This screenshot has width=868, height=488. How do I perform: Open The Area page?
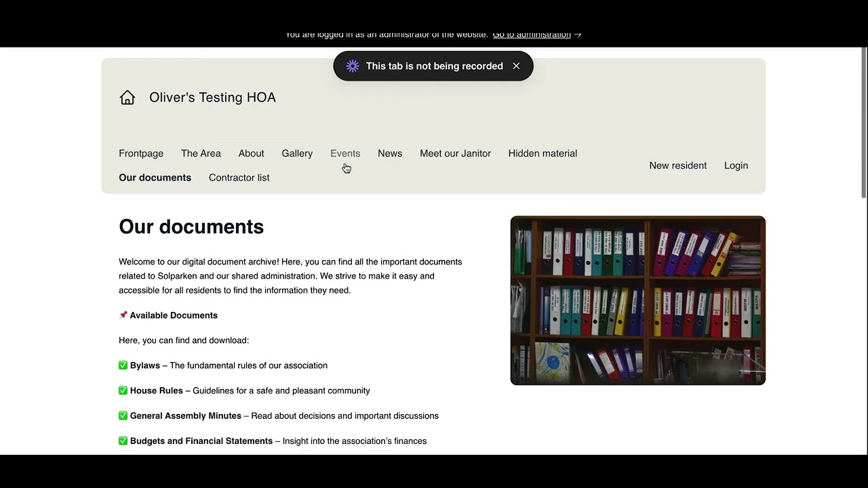(201, 153)
